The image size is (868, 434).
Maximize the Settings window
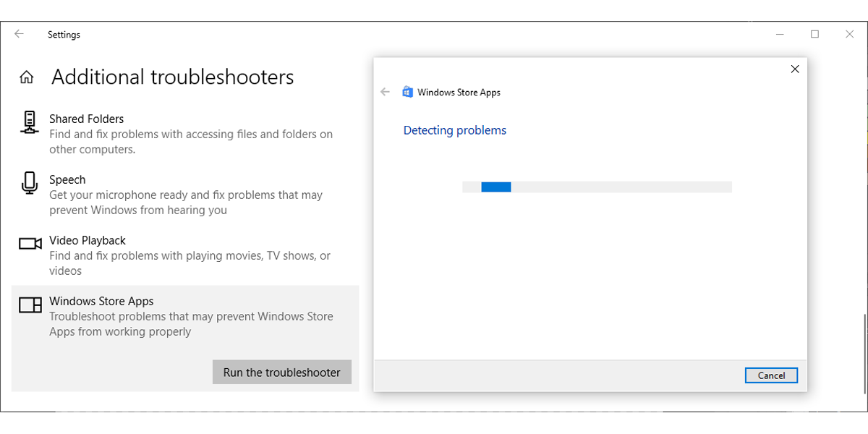(x=814, y=34)
